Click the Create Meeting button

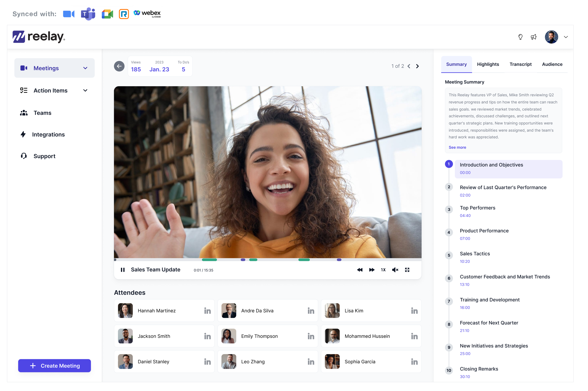coord(54,366)
